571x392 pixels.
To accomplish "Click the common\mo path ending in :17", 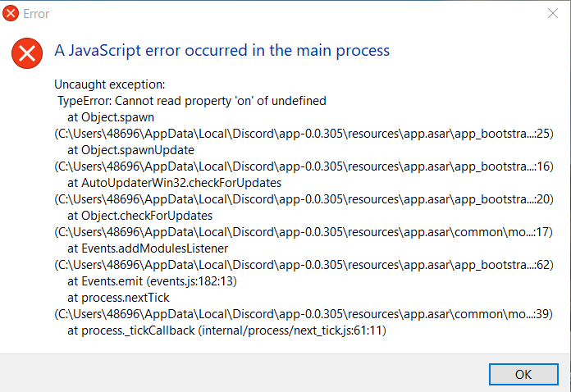I will pyautogui.click(x=304, y=232).
